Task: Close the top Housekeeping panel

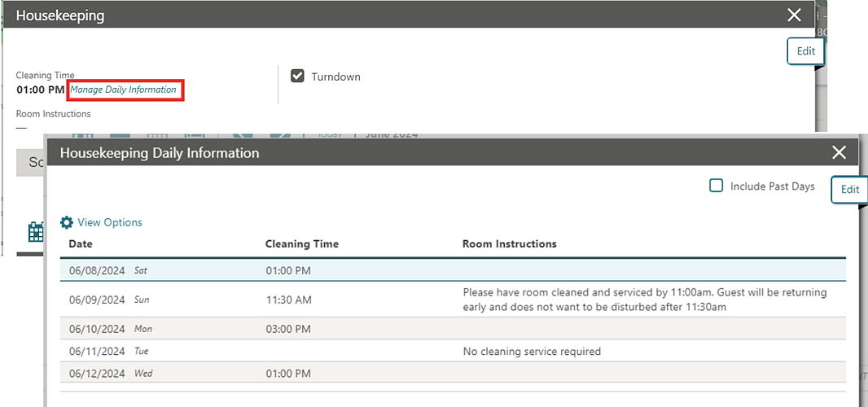Action: coord(795,15)
